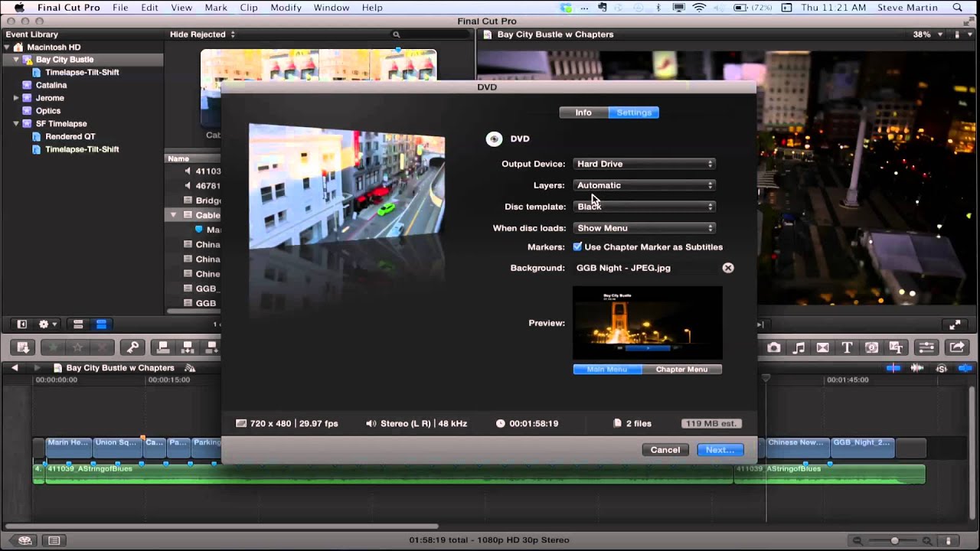The width and height of the screenshot is (980, 551).
Task: Expand the Jerome event
Action: [x=16, y=98]
